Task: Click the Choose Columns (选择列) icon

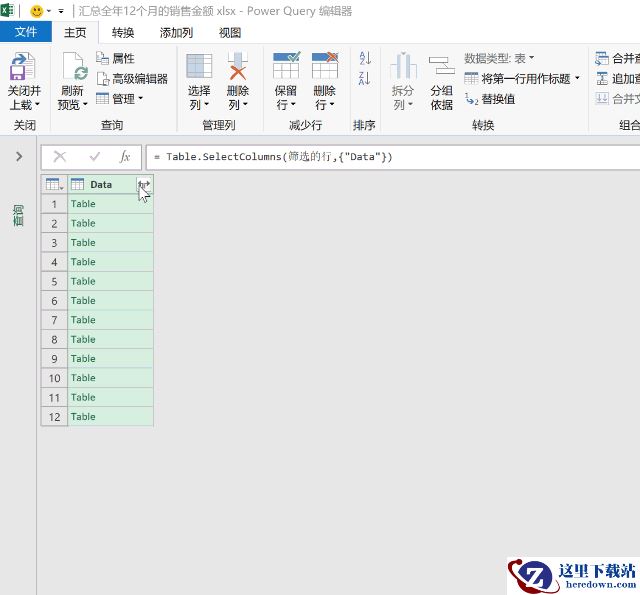Action: pos(199,66)
